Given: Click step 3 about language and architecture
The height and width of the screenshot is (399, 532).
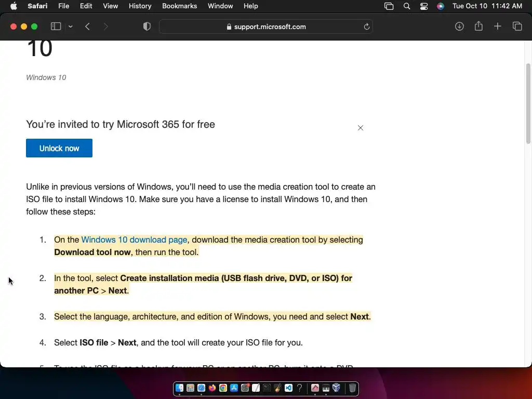Looking at the screenshot, I should [212, 316].
